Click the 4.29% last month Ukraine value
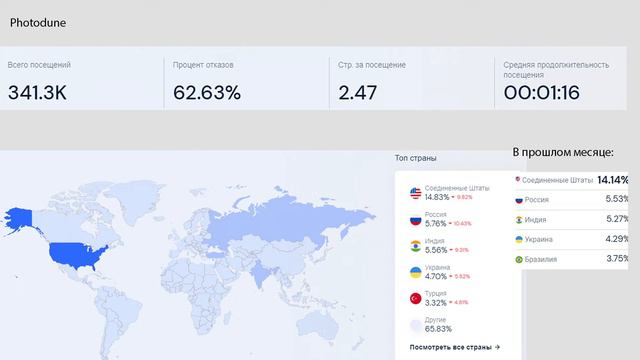This screenshot has height=360, width=640. click(617, 239)
